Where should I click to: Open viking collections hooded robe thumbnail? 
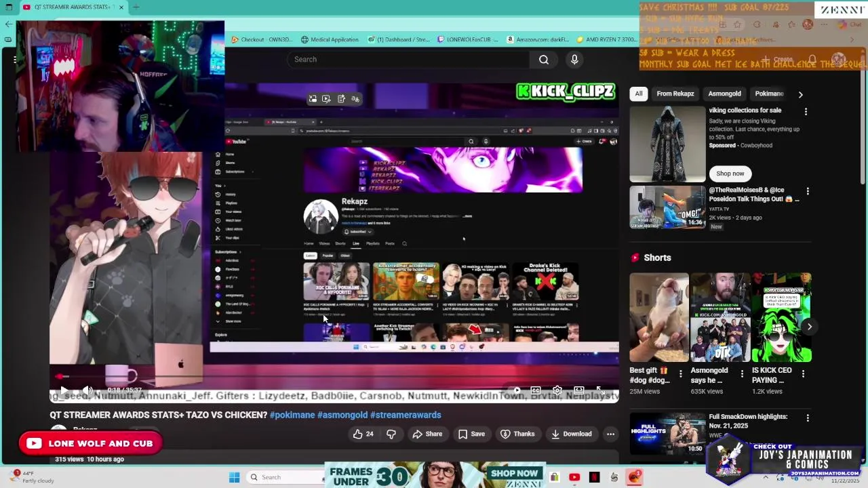(667, 144)
